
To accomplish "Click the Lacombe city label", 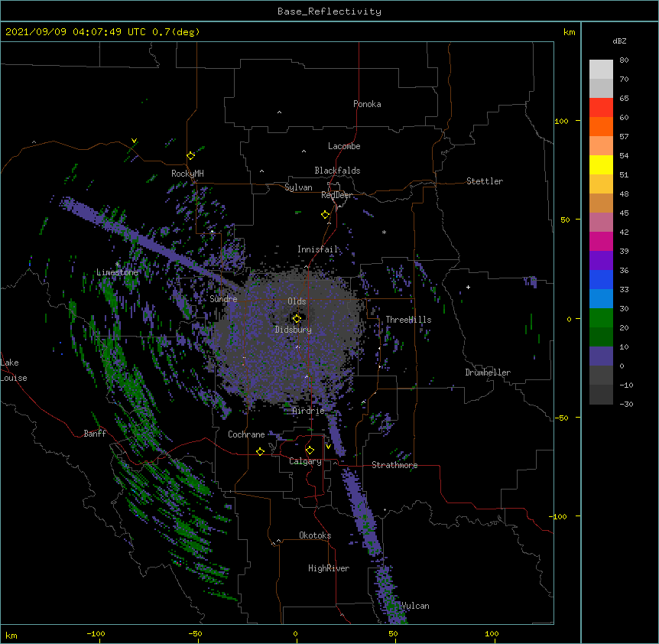I will 344,146.
